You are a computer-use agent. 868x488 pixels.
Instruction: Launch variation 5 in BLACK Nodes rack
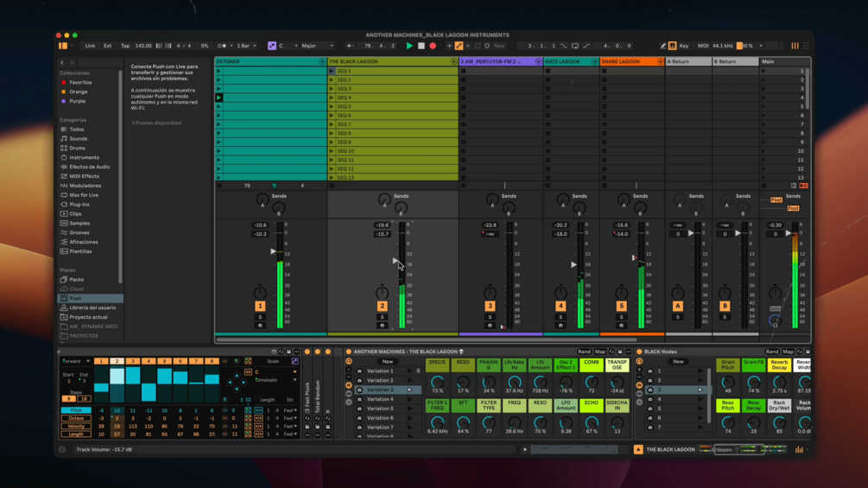click(x=700, y=409)
